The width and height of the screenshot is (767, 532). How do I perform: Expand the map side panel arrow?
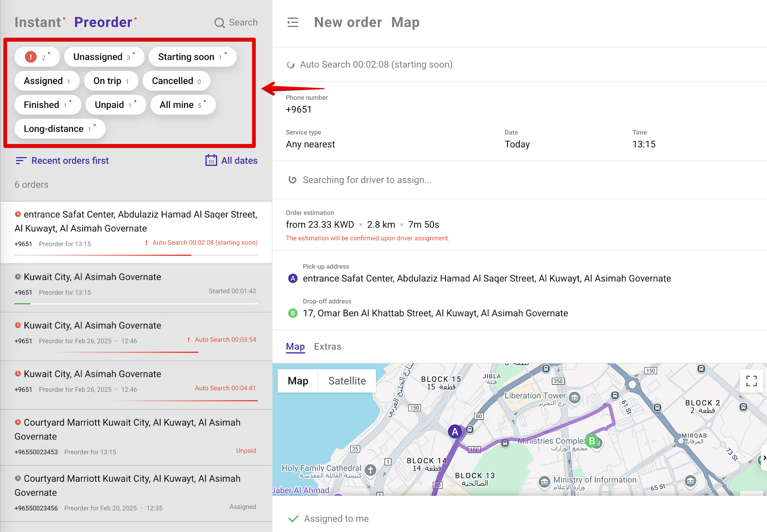pos(764,458)
